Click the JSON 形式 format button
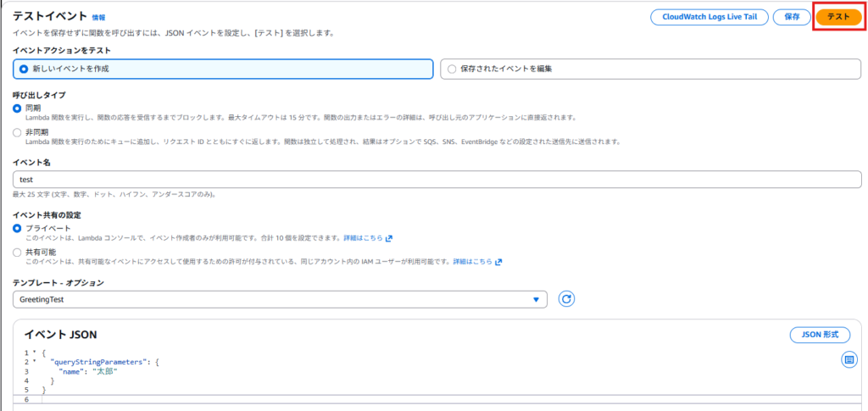The image size is (868, 411). coord(820,335)
